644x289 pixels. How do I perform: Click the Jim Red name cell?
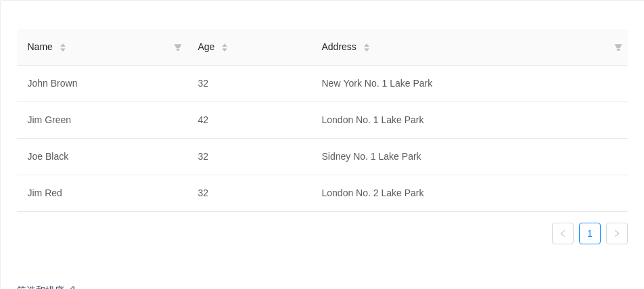(x=45, y=193)
